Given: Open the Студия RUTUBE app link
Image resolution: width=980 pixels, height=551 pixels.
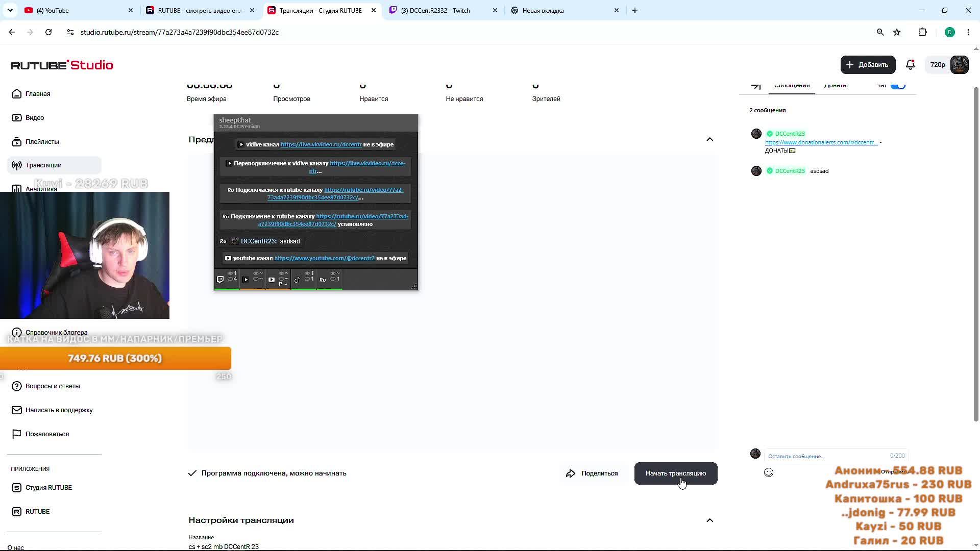Looking at the screenshot, I should tap(48, 488).
